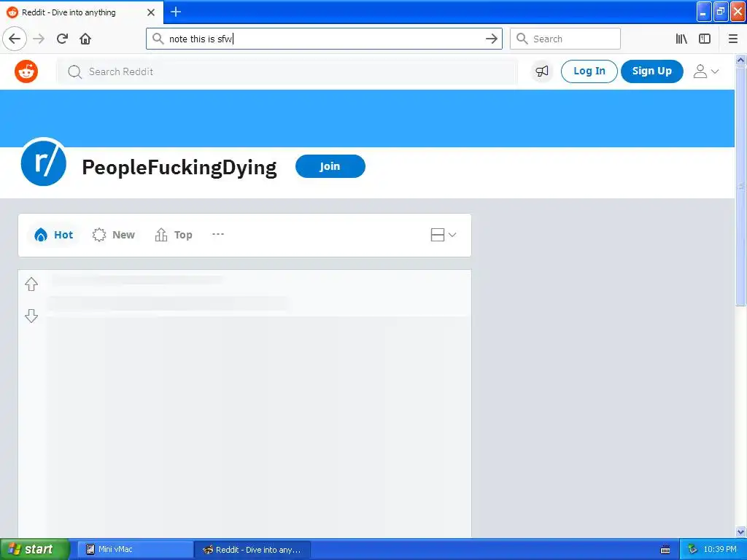Click Reddit taskbar window button
Image resolution: width=747 pixels, height=560 pixels.
pos(252,550)
